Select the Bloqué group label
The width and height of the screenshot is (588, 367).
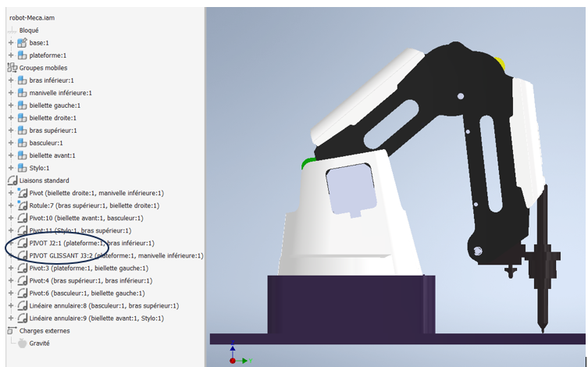tap(29, 30)
